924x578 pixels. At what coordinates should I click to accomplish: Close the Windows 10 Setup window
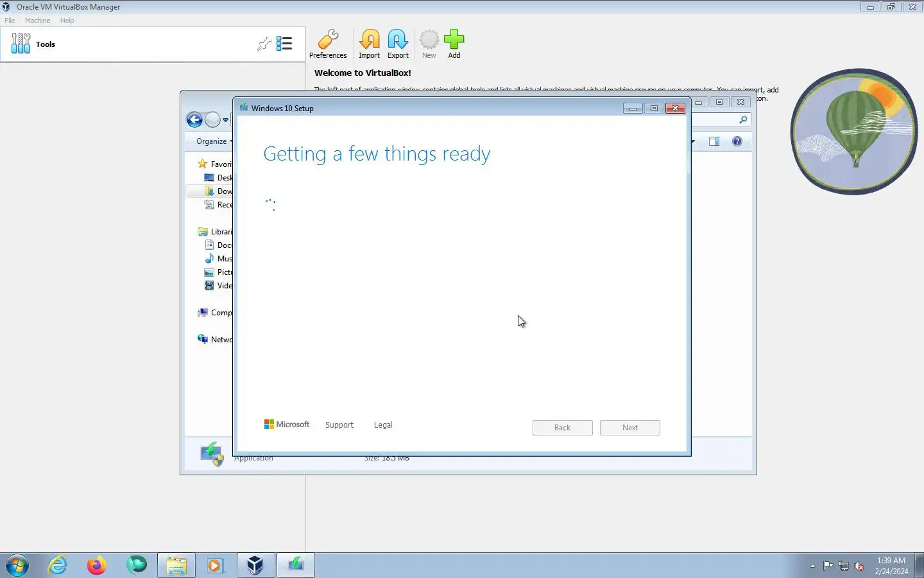(675, 109)
